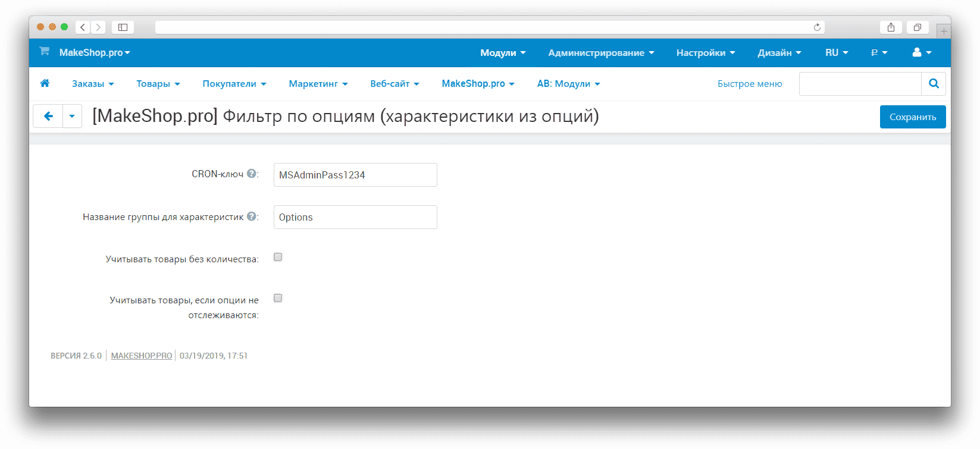This screenshot has height=449, width=980.
Task: Open the Веб-сайт menu
Action: coord(395,84)
